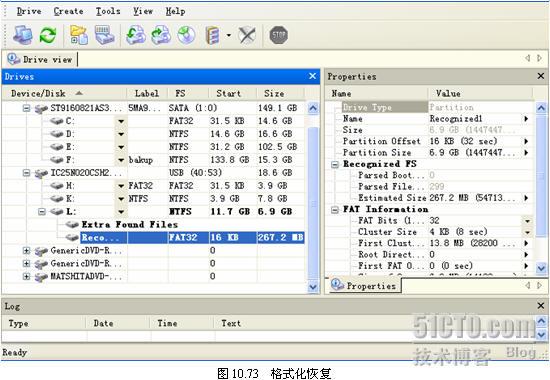Collapse the Recognized FS section
The image size is (550, 380).
pos(335,164)
